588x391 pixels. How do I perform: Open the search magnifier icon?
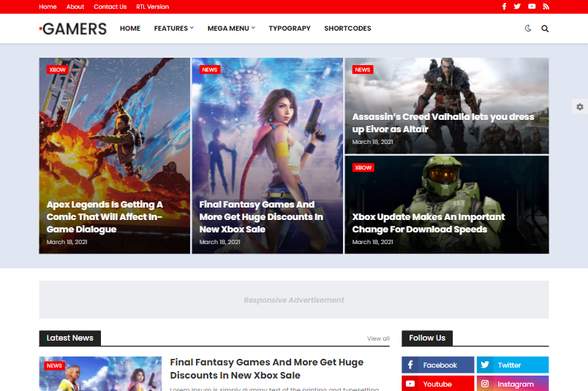[x=545, y=29]
